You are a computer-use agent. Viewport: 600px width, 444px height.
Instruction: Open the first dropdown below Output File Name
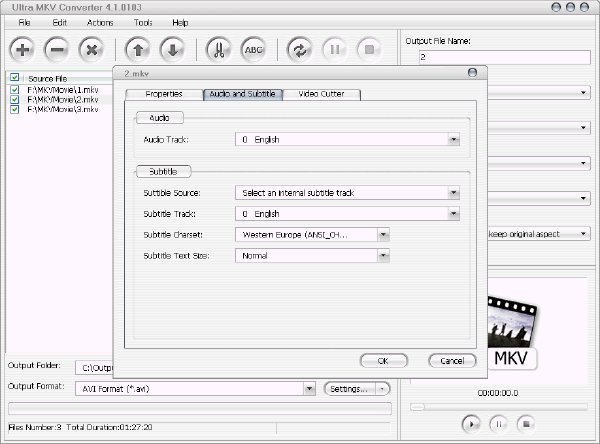tap(583, 92)
